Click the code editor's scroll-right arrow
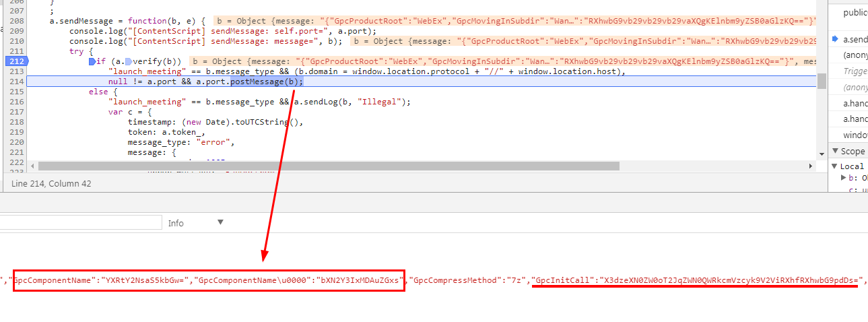The width and height of the screenshot is (868, 322). (811, 166)
